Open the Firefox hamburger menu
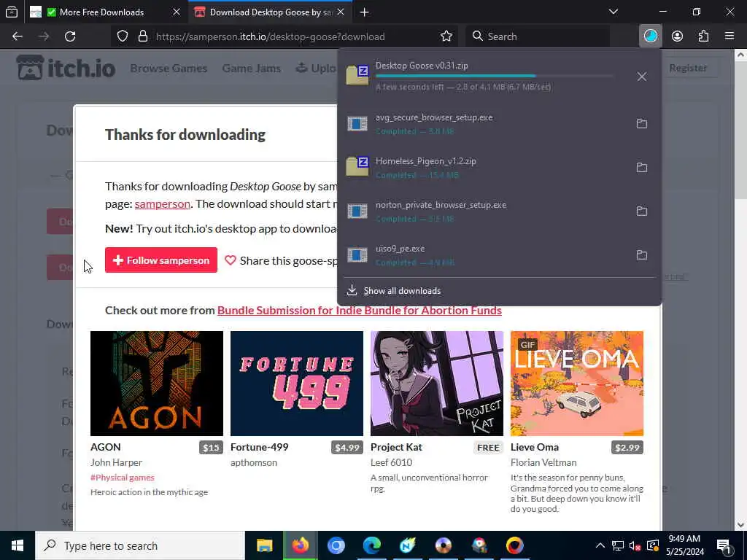This screenshot has width=747, height=560. [729, 36]
